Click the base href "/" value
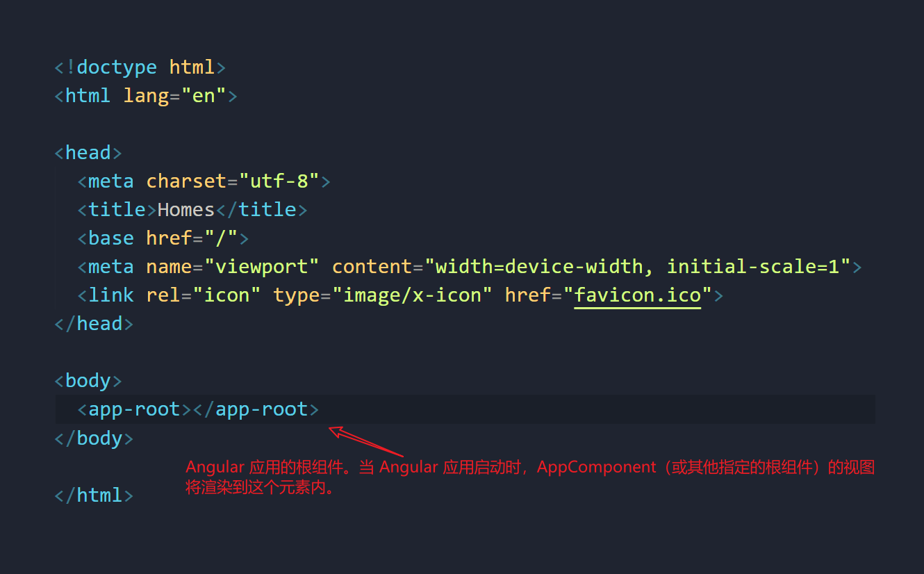 221,238
